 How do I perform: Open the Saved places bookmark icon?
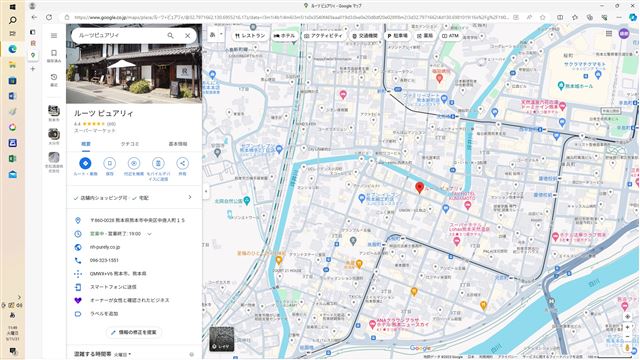pyautogui.click(x=54, y=53)
